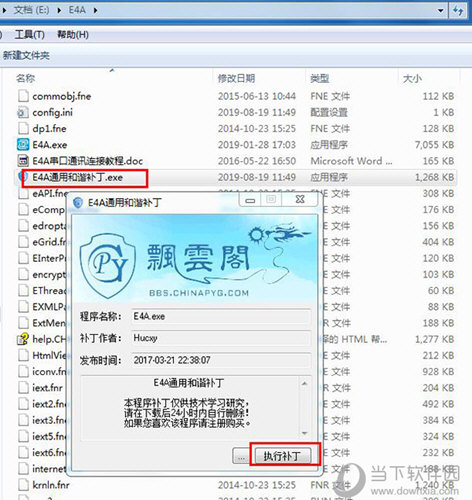472x500 pixels.
Task: Open the 帮助(H) menu
Action: pos(73,34)
